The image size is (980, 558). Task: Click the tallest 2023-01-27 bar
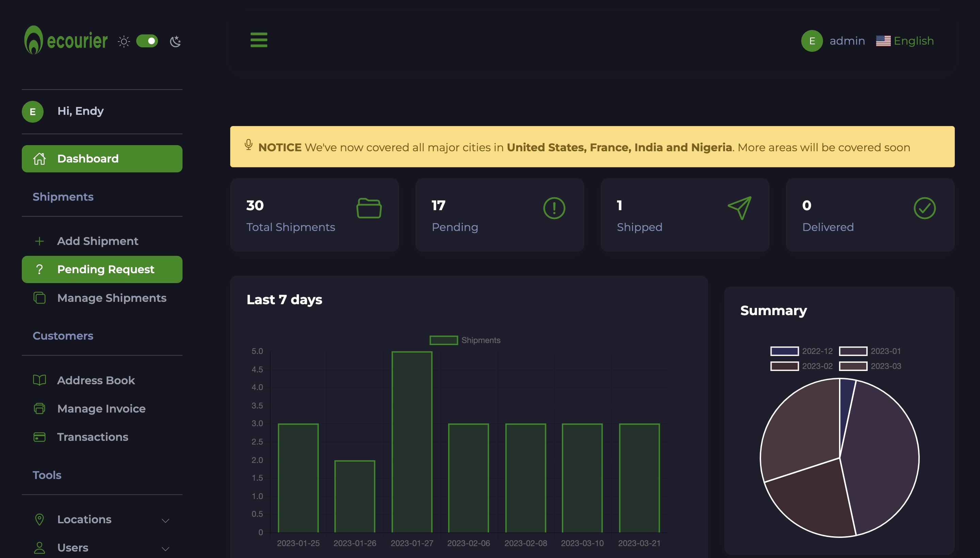point(412,442)
